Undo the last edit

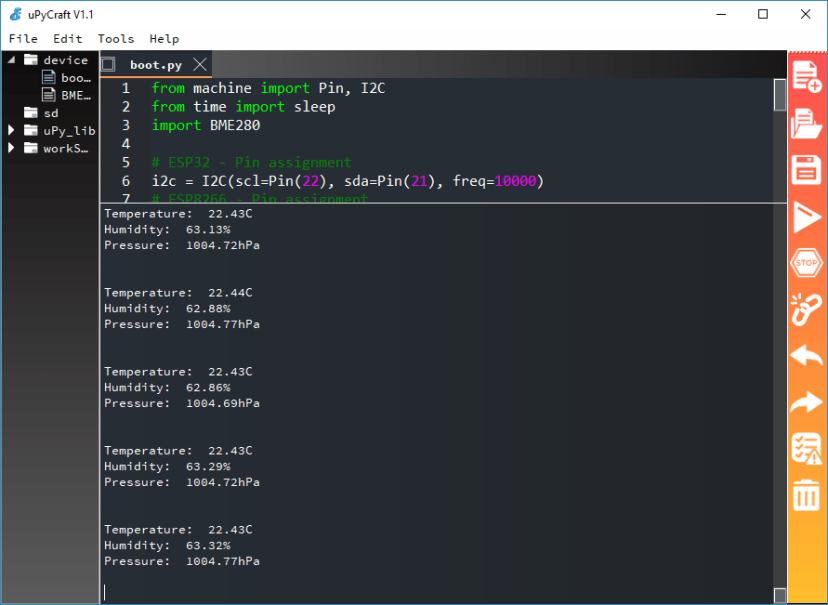point(806,355)
